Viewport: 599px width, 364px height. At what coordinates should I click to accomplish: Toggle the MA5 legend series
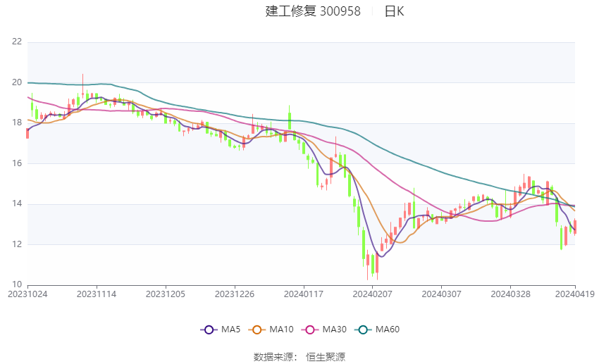coord(221,330)
